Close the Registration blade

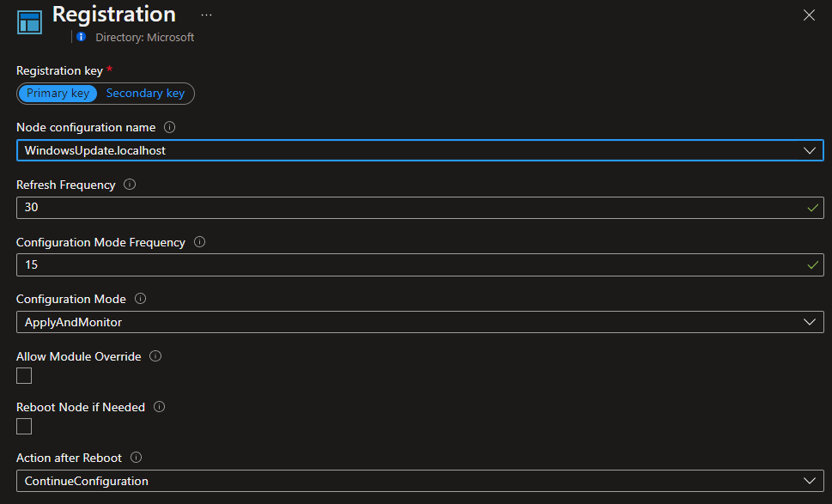[809, 15]
